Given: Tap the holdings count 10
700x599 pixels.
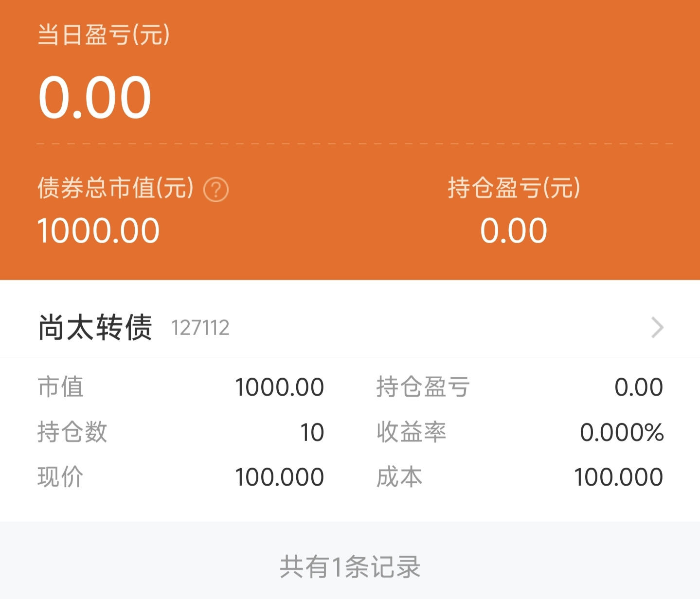Looking at the screenshot, I should click(312, 432).
